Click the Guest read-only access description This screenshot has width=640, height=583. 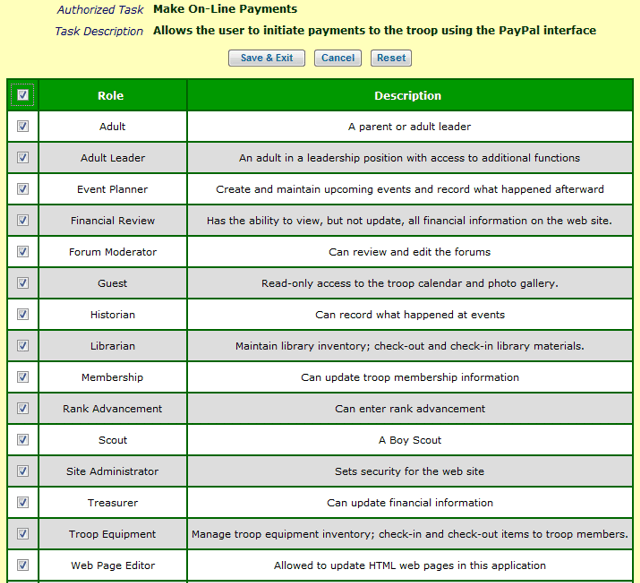coord(410,283)
